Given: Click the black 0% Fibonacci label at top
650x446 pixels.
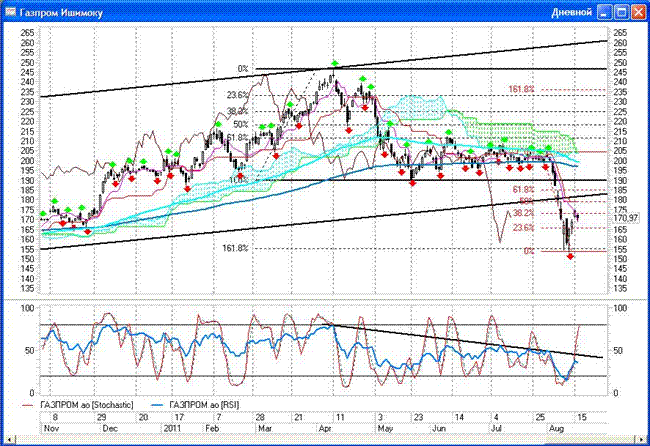Looking at the screenshot, I should [242, 69].
